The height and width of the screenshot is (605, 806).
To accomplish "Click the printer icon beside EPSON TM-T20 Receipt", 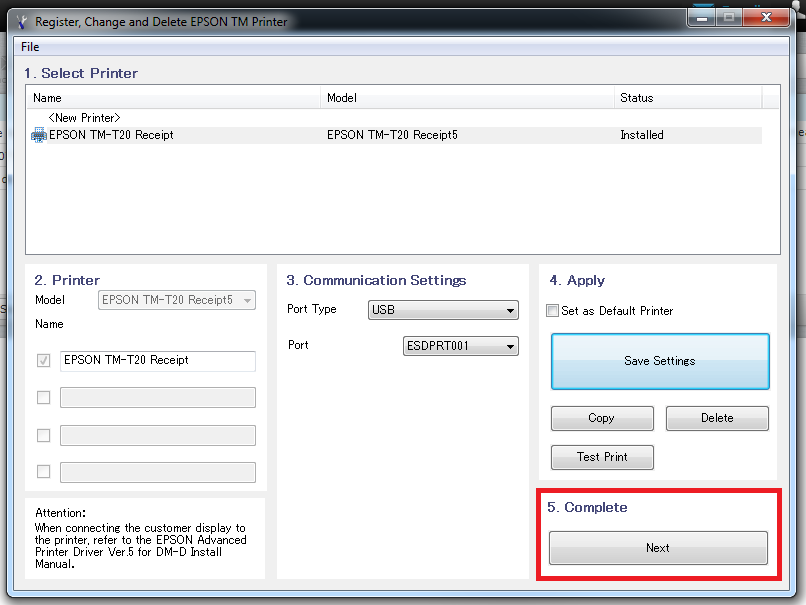I will 39,135.
